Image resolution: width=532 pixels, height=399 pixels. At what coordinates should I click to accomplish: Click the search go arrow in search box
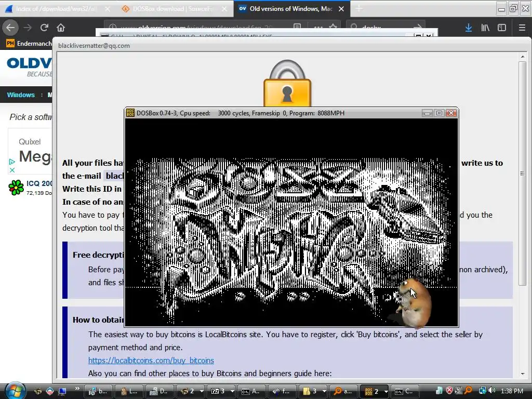point(418,26)
